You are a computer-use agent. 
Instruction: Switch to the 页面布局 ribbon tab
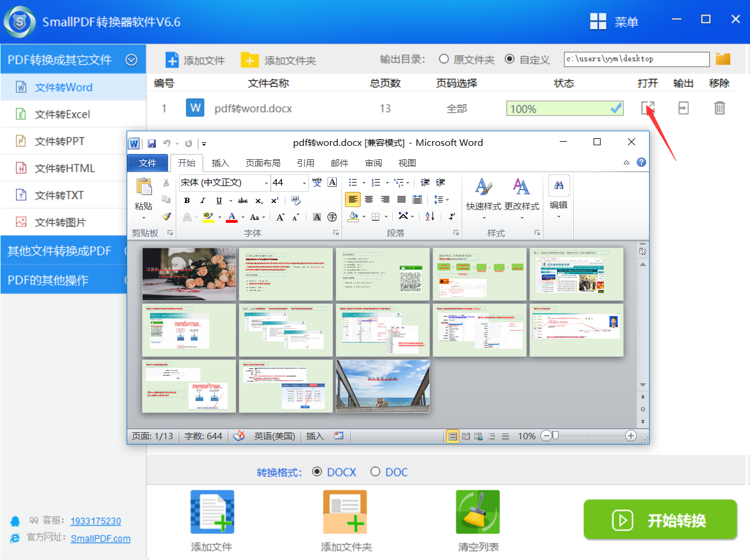[x=263, y=163]
